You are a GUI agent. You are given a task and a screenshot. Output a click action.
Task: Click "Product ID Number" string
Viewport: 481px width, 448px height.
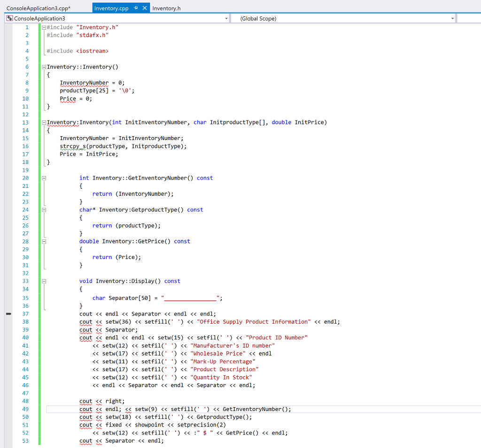277,338
